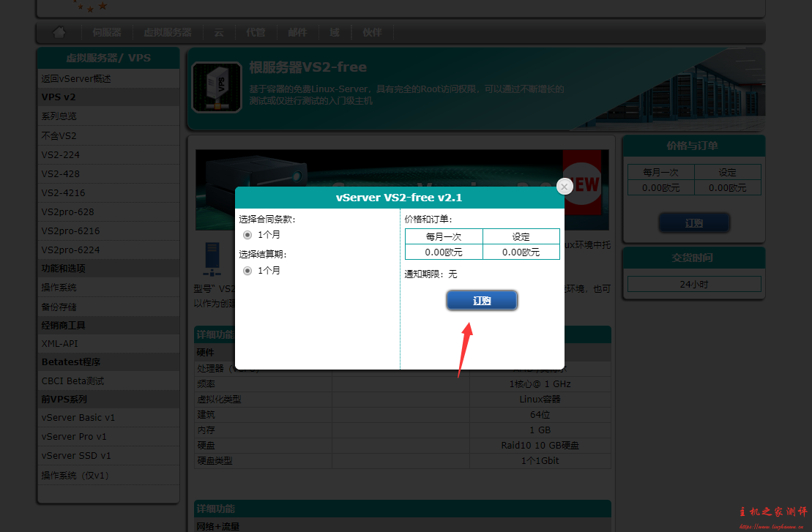This screenshot has height=532, width=812.
Task: Close the vServer VS2-free dialog
Action: [x=565, y=187]
